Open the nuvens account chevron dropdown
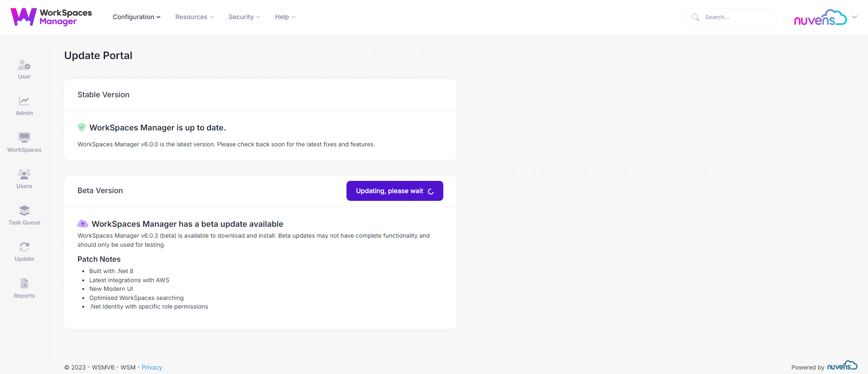Image resolution: width=868 pixels, height=374 pixels. coord(854,17)
